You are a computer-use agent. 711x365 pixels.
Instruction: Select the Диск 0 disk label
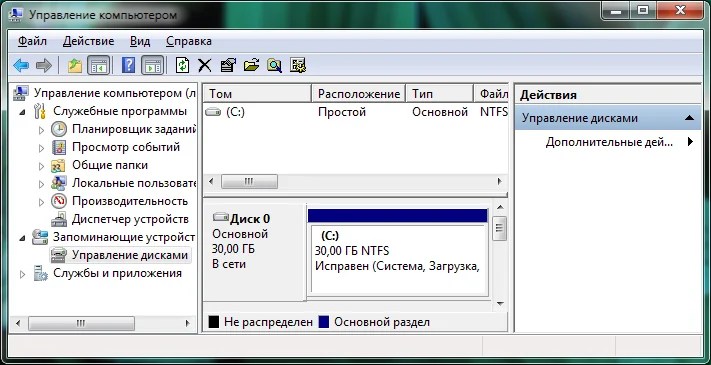click(250, 219)
